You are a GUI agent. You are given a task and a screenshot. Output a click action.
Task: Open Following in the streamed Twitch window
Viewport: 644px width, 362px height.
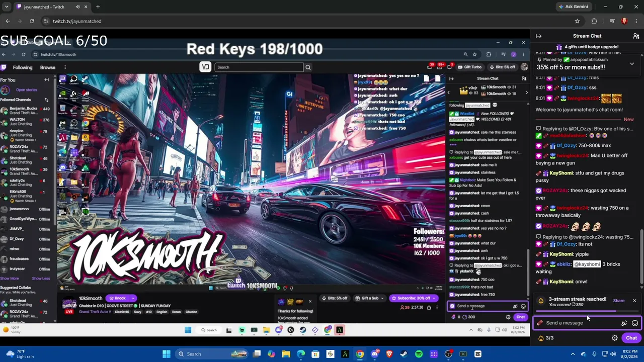[x=23, y=67]
